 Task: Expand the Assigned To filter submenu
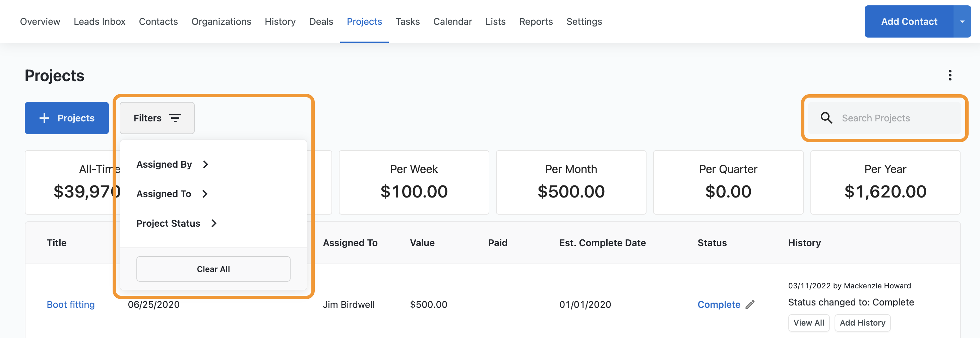click(x=172, y=194)
